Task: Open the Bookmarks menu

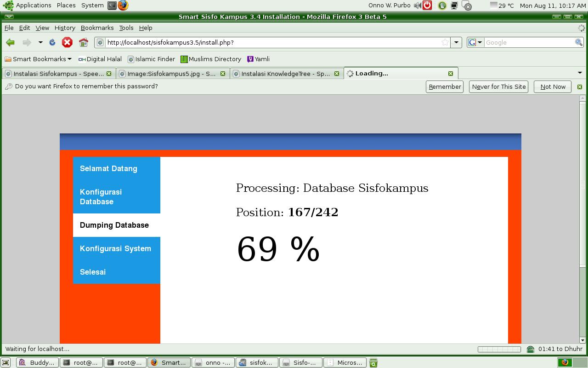Action: [x=97, y=28]
